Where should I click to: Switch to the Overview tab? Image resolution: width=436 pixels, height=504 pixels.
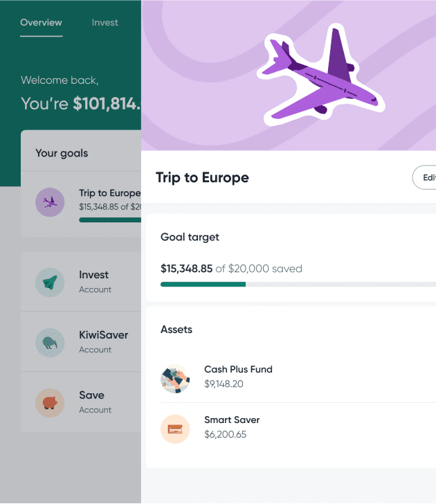click(41, 23)
